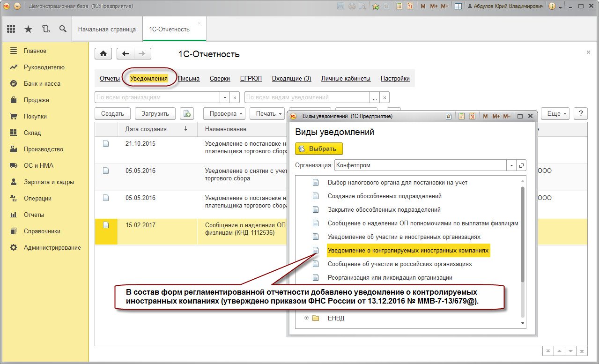Click the notification types list scrollbar
The image size is (599, 364).
click(x=522, y=234)
